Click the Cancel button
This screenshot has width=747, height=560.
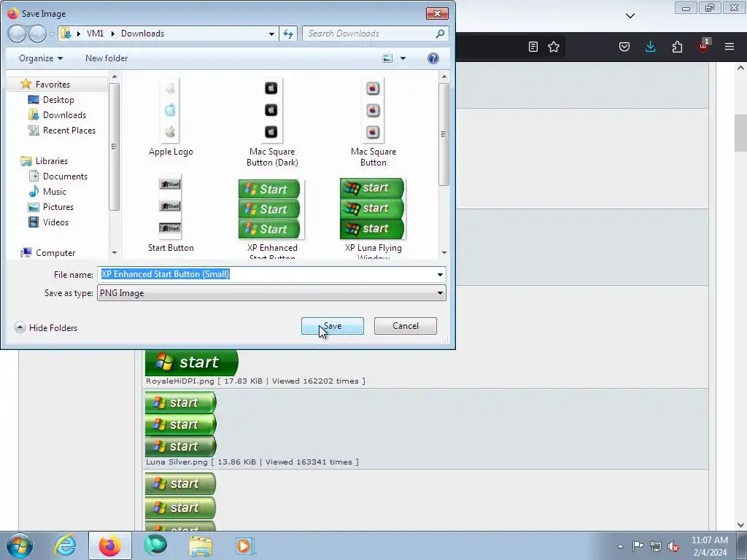coord(406,326)
